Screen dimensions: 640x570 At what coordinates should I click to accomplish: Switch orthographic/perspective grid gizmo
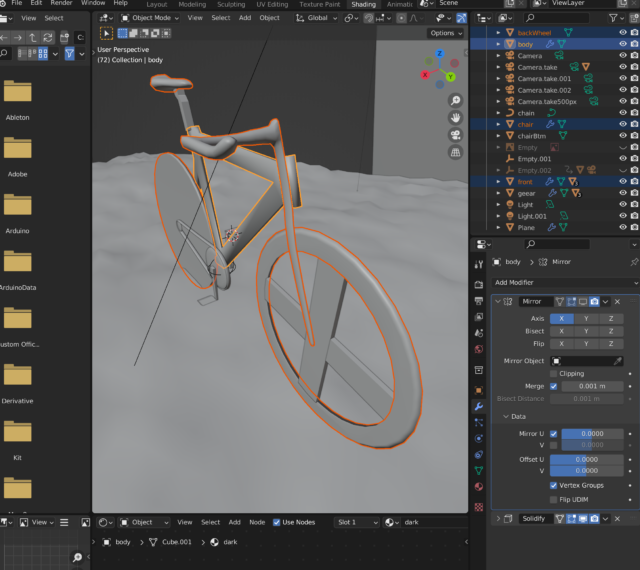tap(455, 152)
